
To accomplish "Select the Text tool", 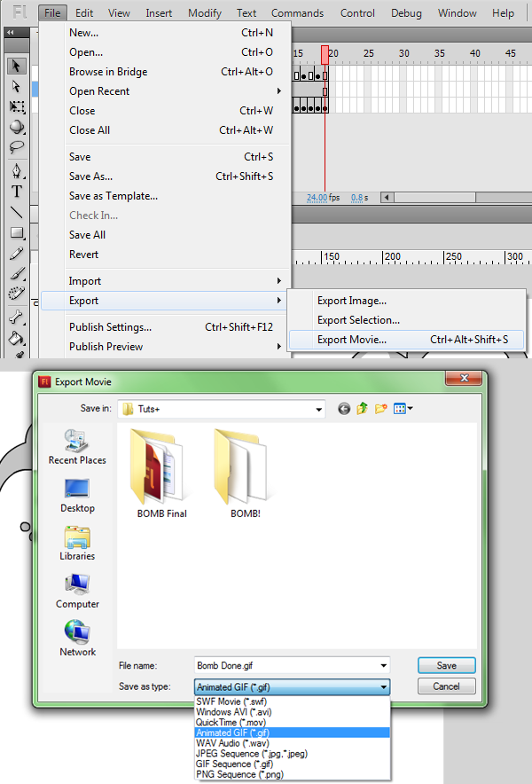I will [17, 192].
